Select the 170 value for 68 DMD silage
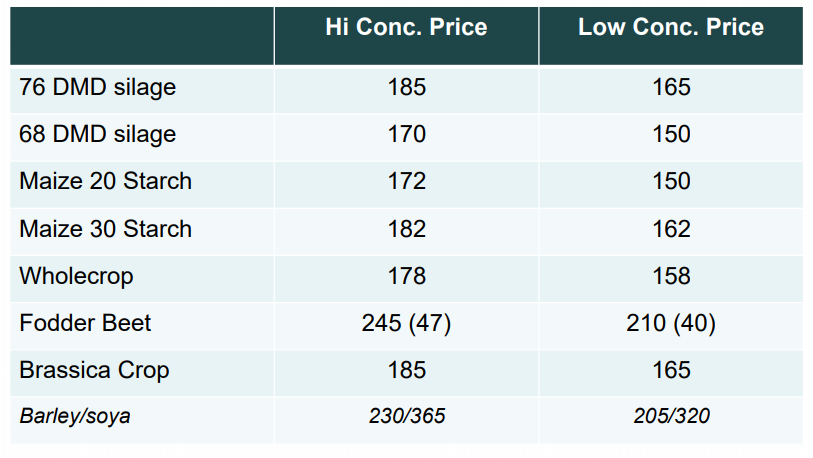Viewport: 813px width, 458px height. [406, 134]
